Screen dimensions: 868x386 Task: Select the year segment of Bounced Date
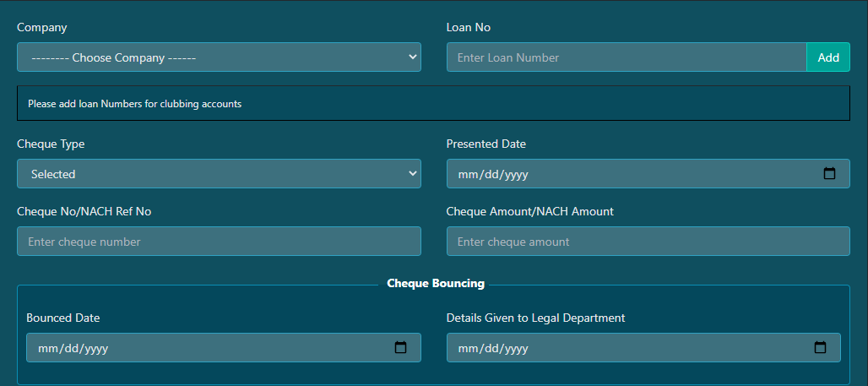point(95,349)
